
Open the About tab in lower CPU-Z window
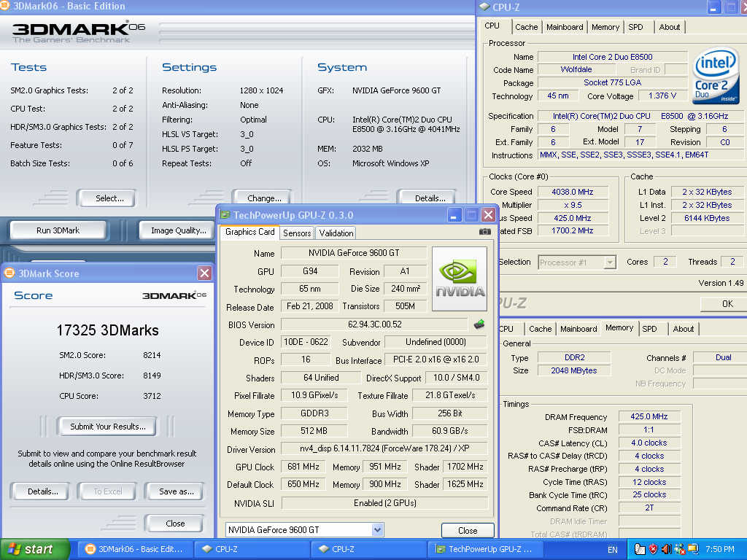tap(683, 329)
